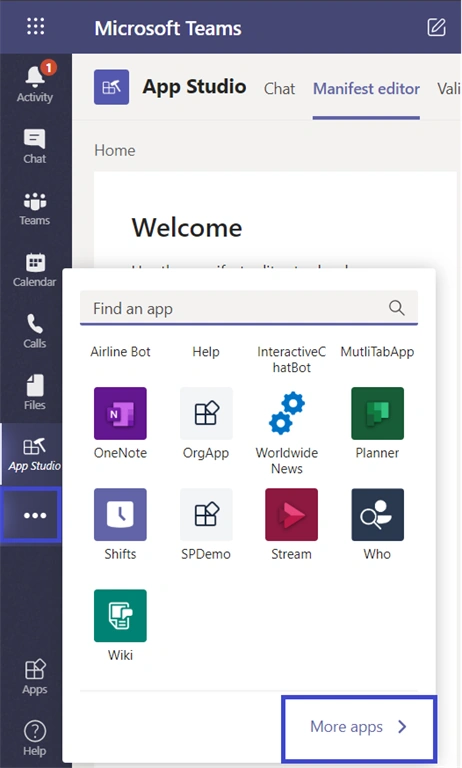Open the app launcher waffle icon
This screenshot has height=768, width=462.
point(35,26)
